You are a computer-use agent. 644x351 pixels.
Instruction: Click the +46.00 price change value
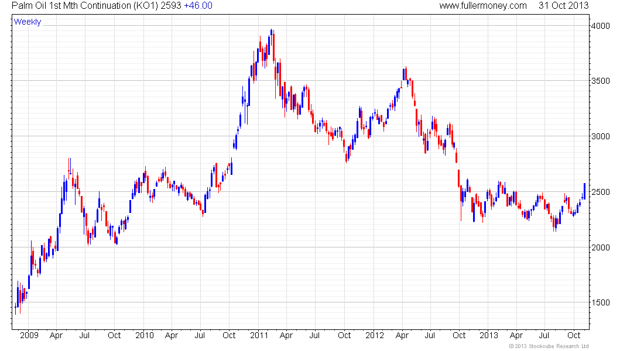click(198, 6)
